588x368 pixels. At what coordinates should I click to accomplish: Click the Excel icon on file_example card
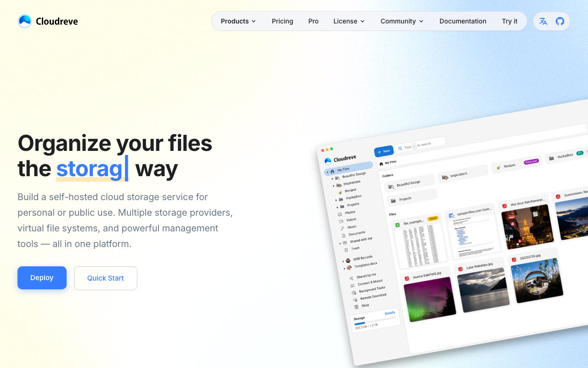[398, 224]
